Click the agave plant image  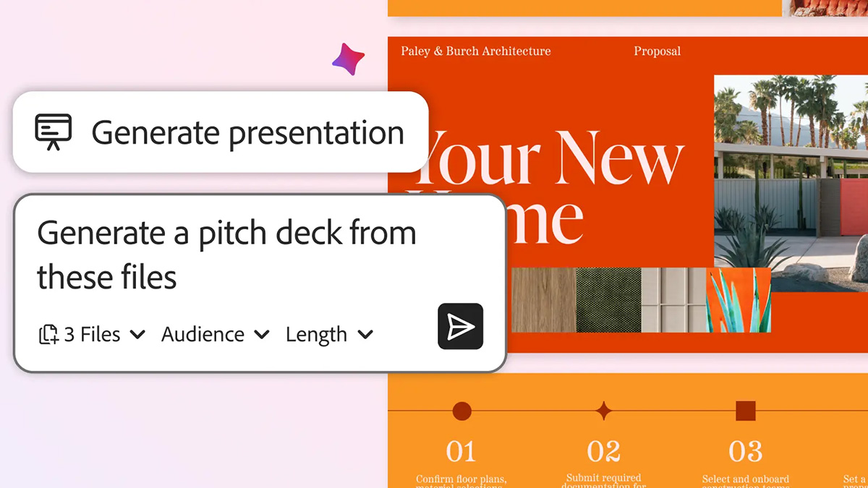click(x=738, y=299)
